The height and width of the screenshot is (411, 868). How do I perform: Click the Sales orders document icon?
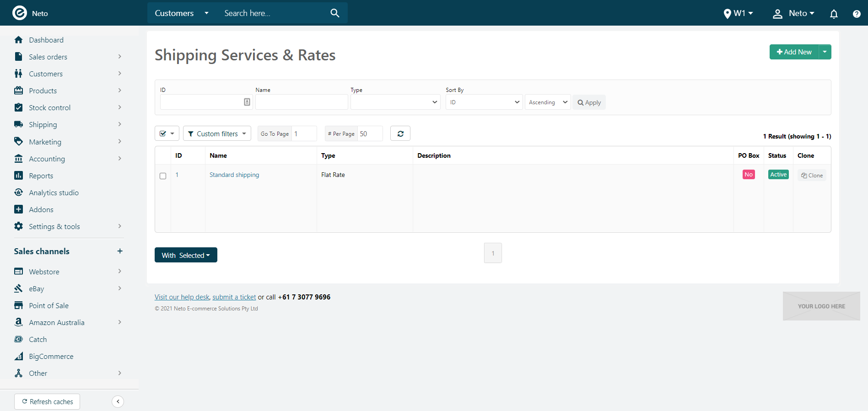click(18, 57)
